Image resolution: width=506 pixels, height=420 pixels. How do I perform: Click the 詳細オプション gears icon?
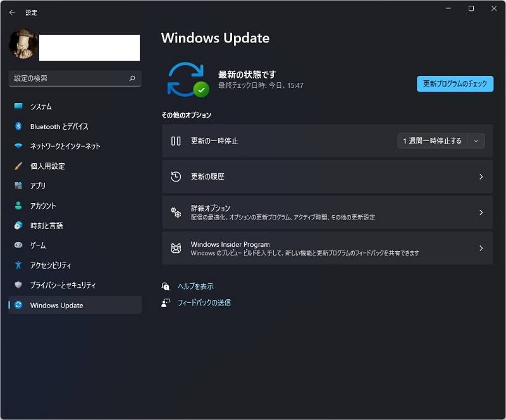point(176,213)
